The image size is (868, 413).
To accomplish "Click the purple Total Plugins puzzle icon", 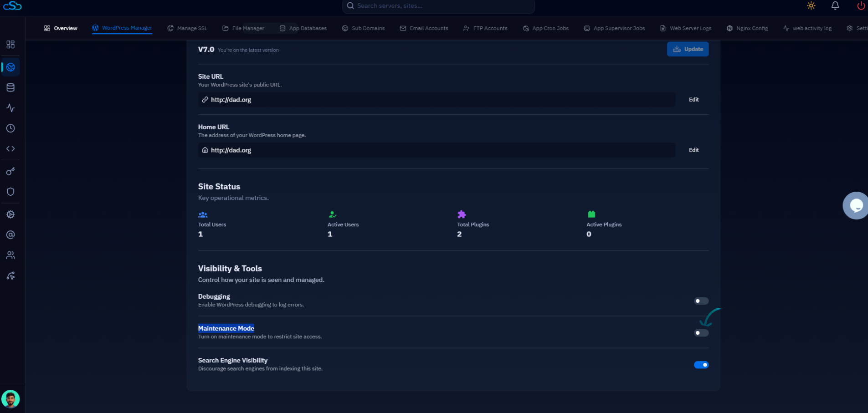I will pos(462,214).
